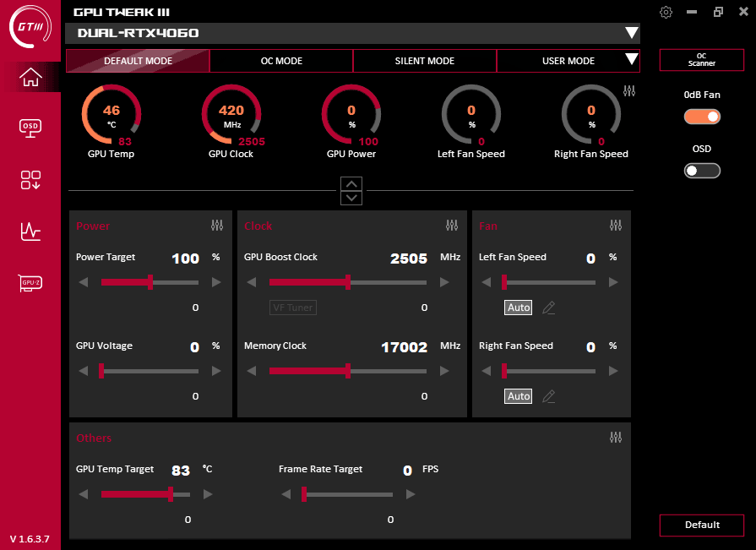Click version text V 1.6.3.7
Screen dimensions: 756x550
[30, 539]
